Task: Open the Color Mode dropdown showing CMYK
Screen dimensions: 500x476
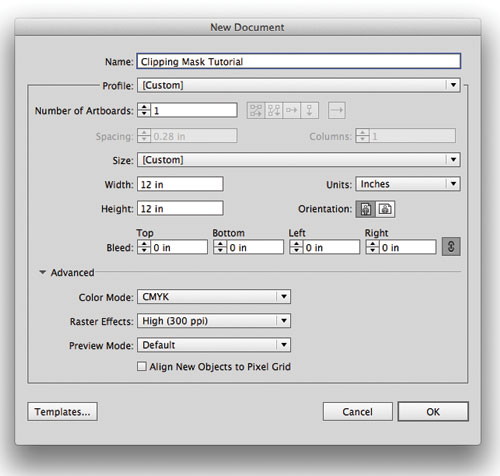Action: coord(214,297)
